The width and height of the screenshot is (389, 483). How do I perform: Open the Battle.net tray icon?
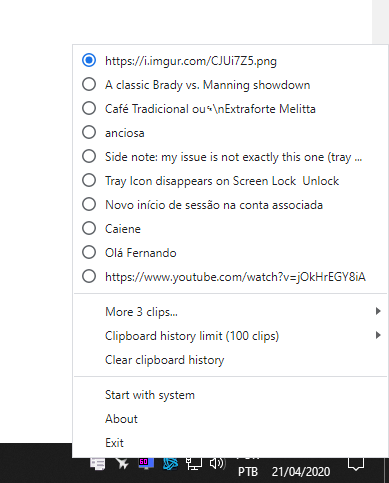click(x=170, y=463)
